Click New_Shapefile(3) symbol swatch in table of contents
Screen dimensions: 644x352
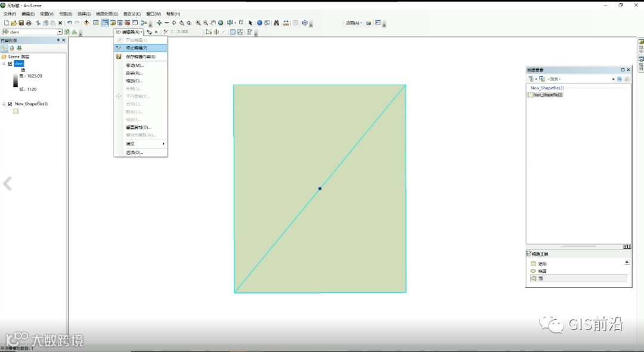[16, 111]
